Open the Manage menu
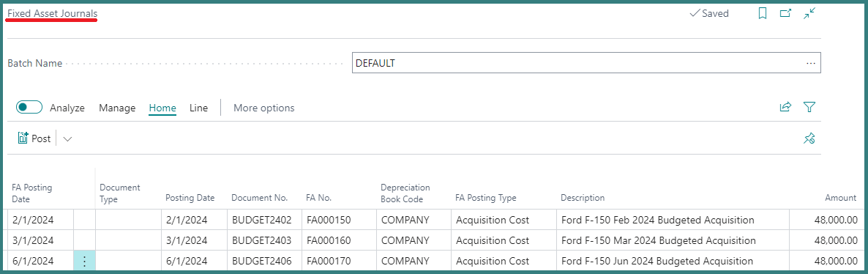Viewport: 868px width, 274px height. (117, 108)
